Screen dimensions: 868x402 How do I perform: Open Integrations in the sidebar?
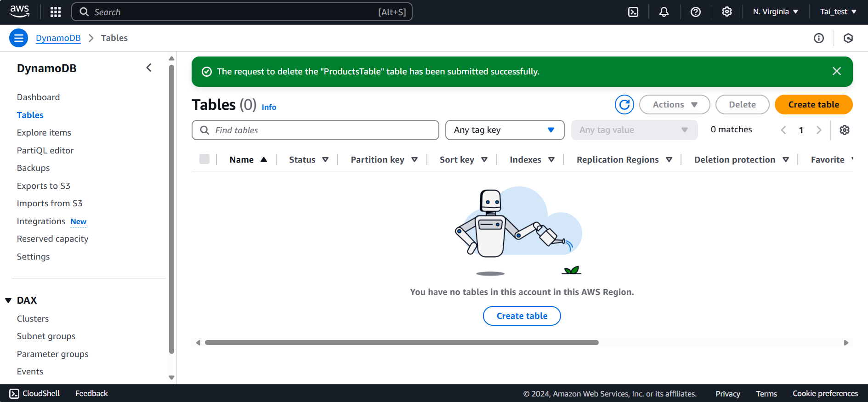point(41,221)
